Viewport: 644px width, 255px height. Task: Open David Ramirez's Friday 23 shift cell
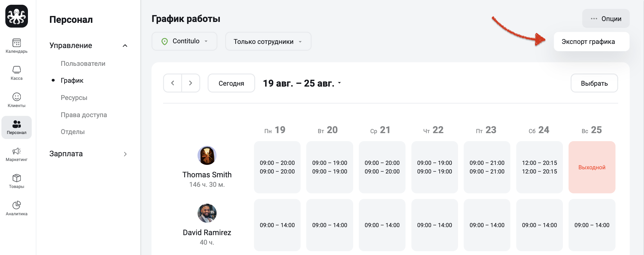click(487, 225)
